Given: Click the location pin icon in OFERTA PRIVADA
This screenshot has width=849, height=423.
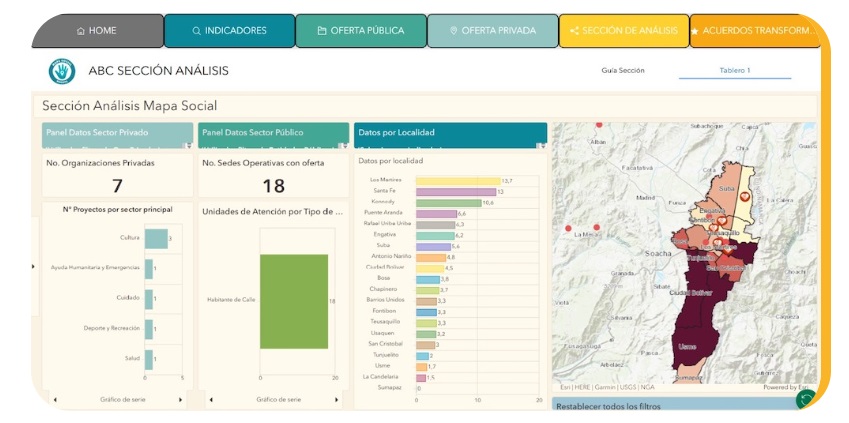Looking at the screenshot, I should click(x=453, y=31).
